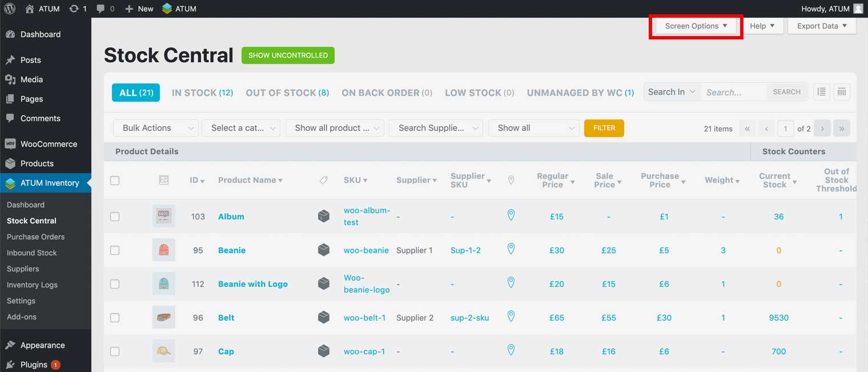Switch to the Out of Stock tab
Image resolution: width=868 pixels, height=372 pixels.
(287, 93)
